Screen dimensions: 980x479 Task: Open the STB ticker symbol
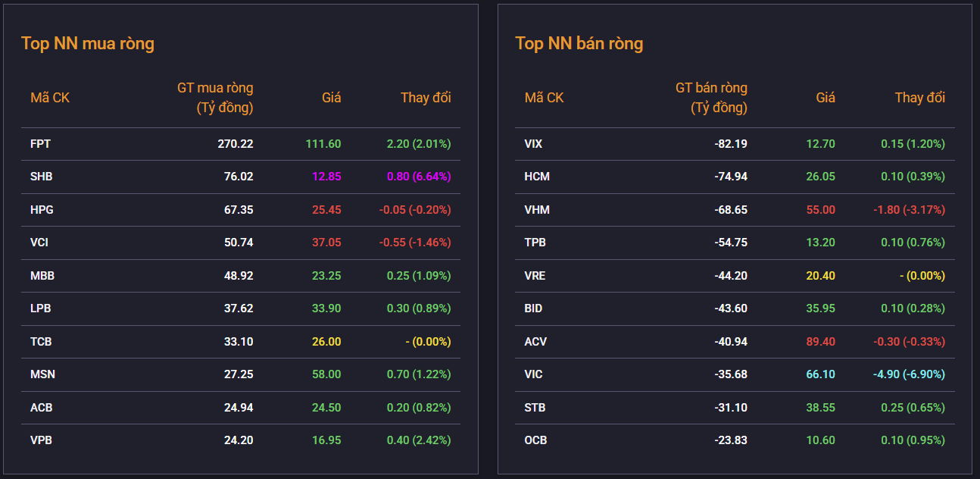point(535,408)
